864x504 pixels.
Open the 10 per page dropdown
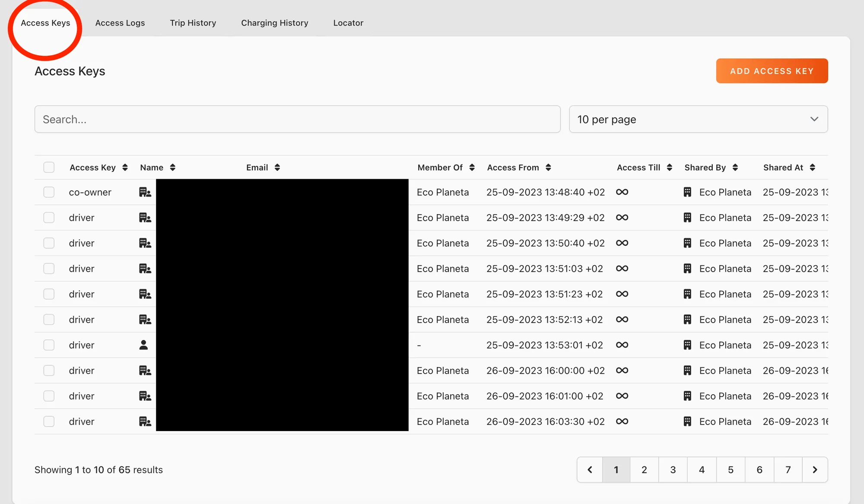click(698, 119)
